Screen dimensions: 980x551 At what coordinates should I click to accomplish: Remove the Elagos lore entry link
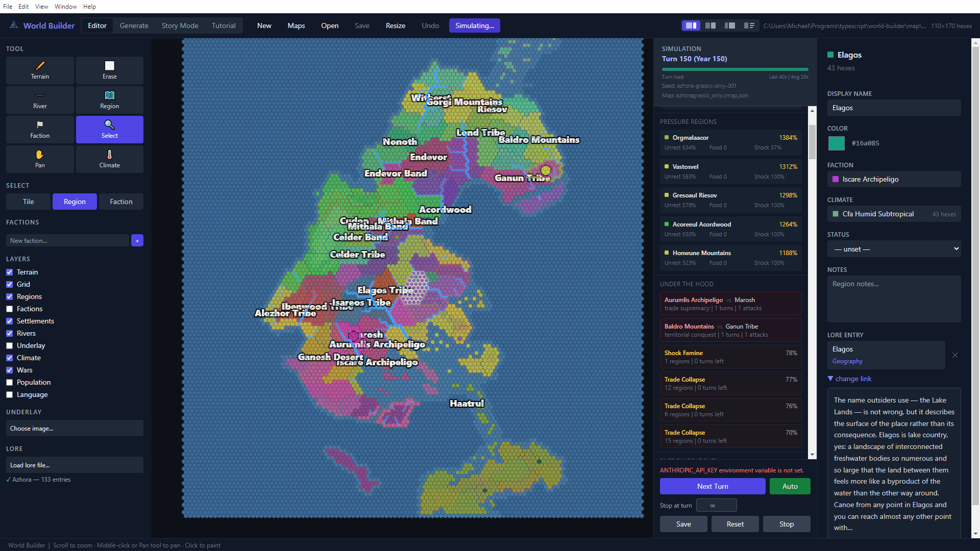pos(955,355)
